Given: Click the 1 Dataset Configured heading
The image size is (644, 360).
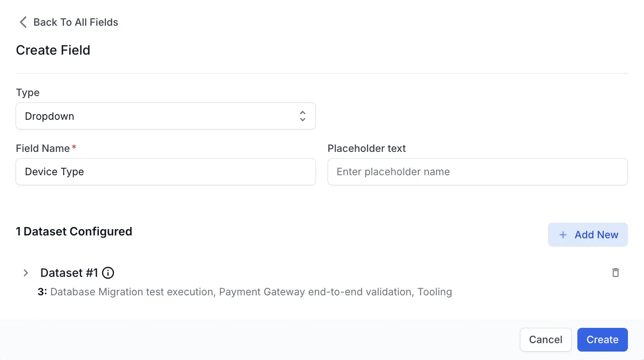Looking at the screenshot, I should tap(74, 231).
